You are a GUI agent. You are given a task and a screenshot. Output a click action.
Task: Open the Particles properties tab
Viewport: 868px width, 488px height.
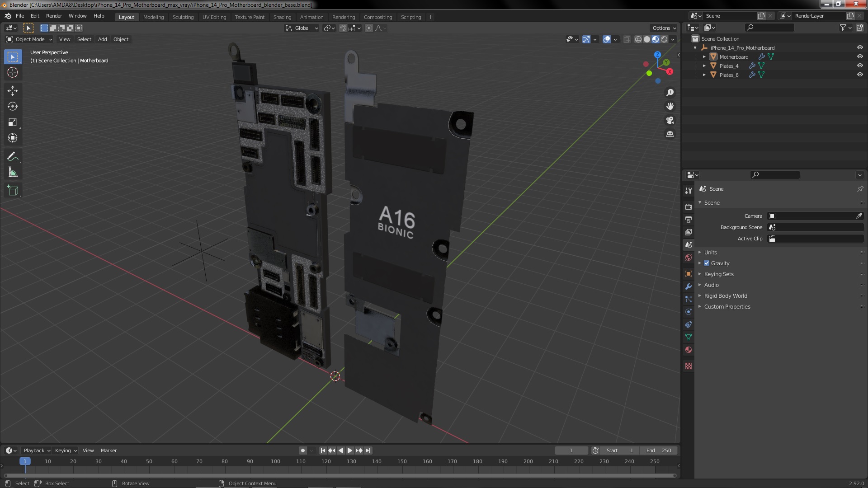point(689,299)
